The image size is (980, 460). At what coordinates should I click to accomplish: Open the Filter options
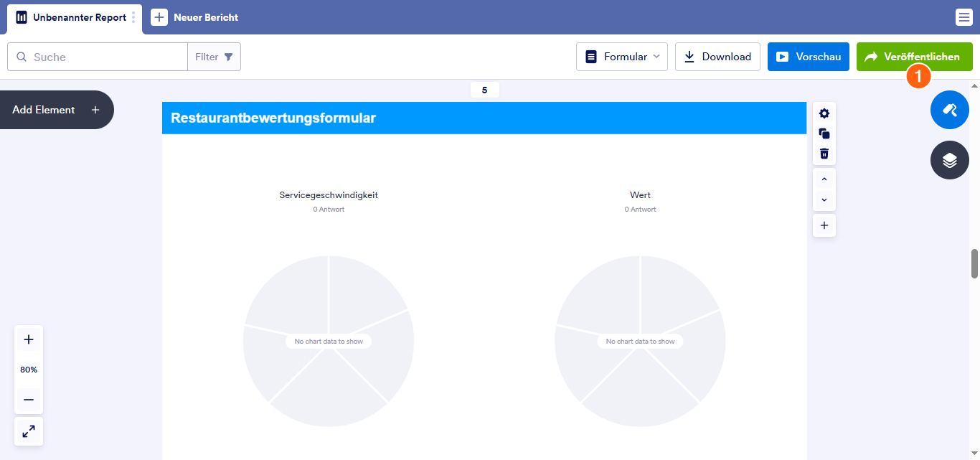pos(214,56)
